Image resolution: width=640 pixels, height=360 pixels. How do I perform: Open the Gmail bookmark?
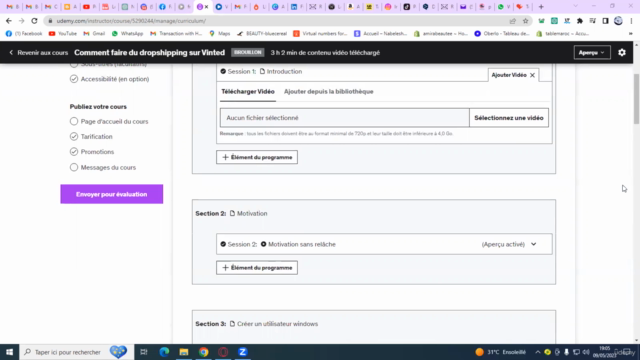pos(94,34)
